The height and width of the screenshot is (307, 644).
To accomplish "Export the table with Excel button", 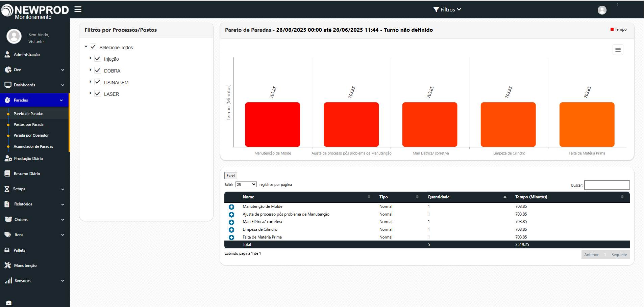I will pos(231,176).
